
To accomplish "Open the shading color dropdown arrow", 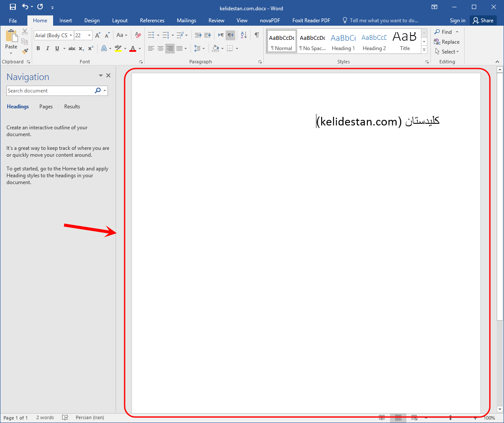I will point(222,48).
